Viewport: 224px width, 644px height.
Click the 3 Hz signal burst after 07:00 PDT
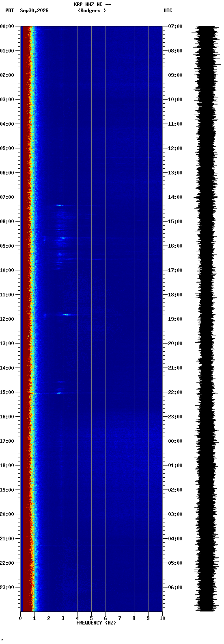pos(59,205)
